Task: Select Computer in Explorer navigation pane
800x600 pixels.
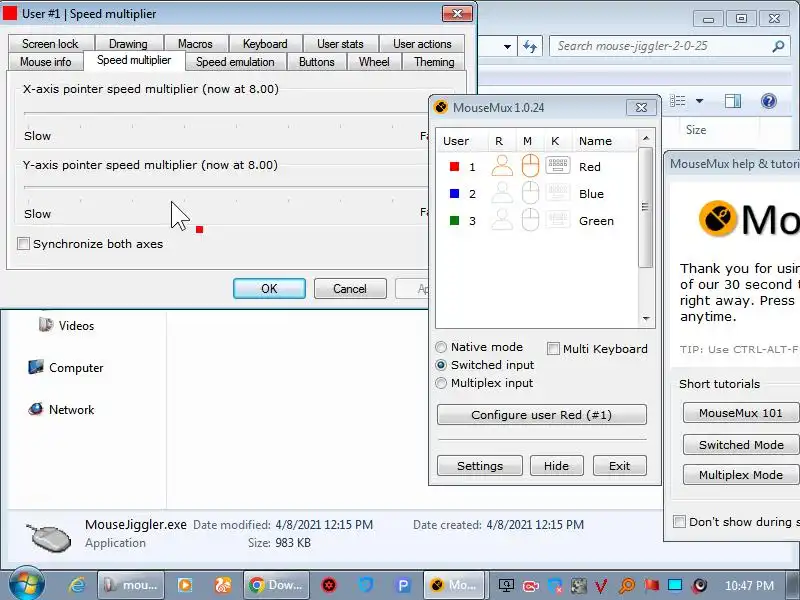Action: tap(66, 367)
